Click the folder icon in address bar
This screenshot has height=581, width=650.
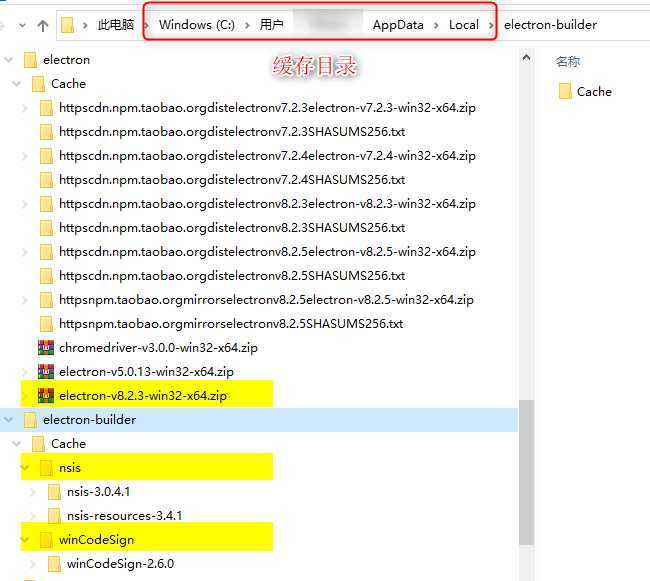point(68,25)
